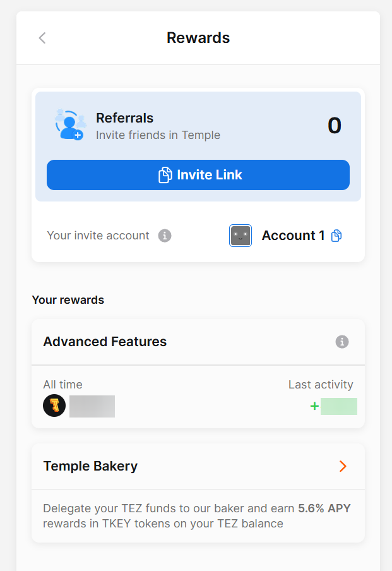Click the blue referrals people icon
The width and height of the screenshot is (392, 571).
(x=69, y=124)
